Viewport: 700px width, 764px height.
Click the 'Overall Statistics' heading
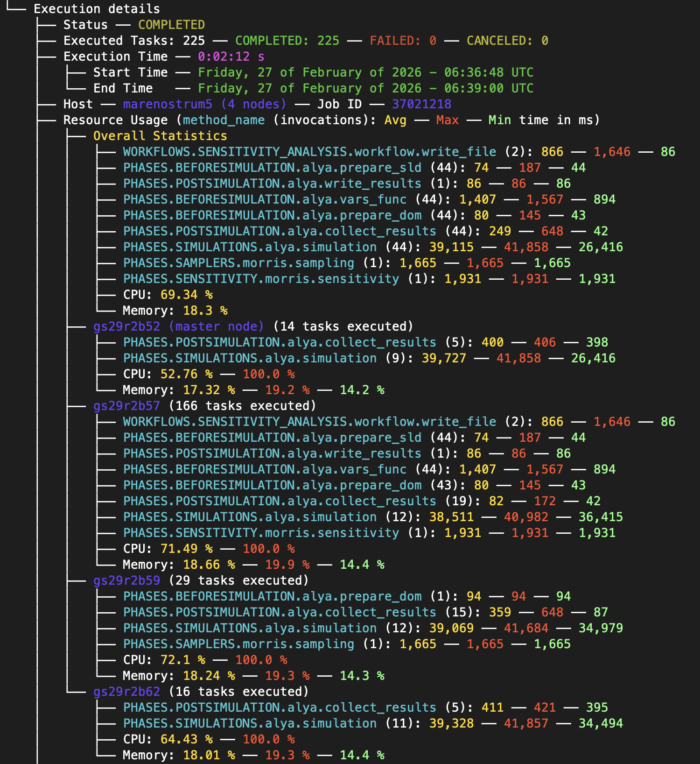(x=160, y=136)
